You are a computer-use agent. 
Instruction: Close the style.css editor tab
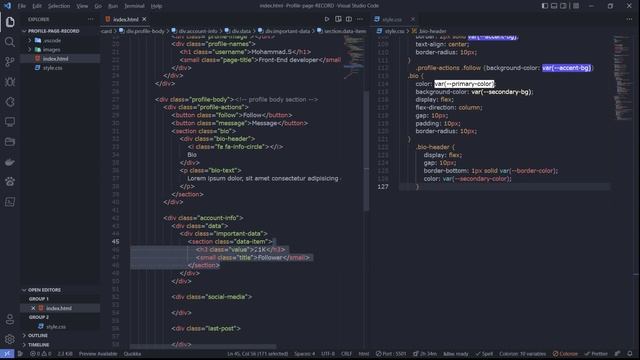(413, 19)
